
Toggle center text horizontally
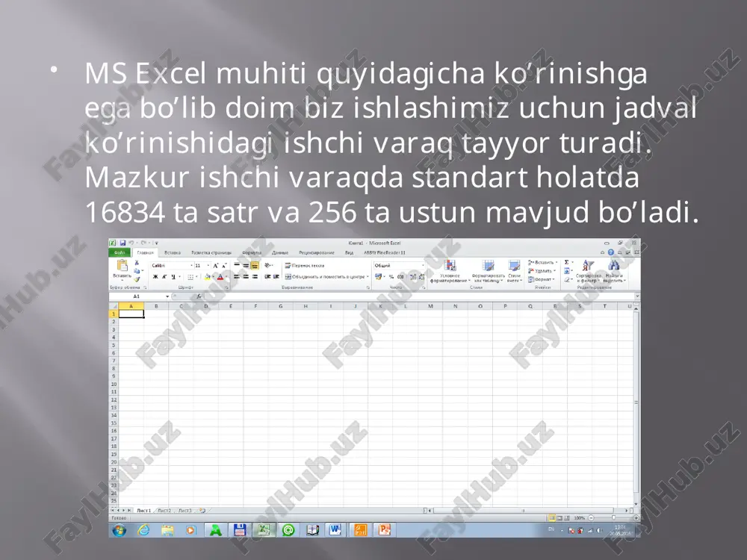245,277
